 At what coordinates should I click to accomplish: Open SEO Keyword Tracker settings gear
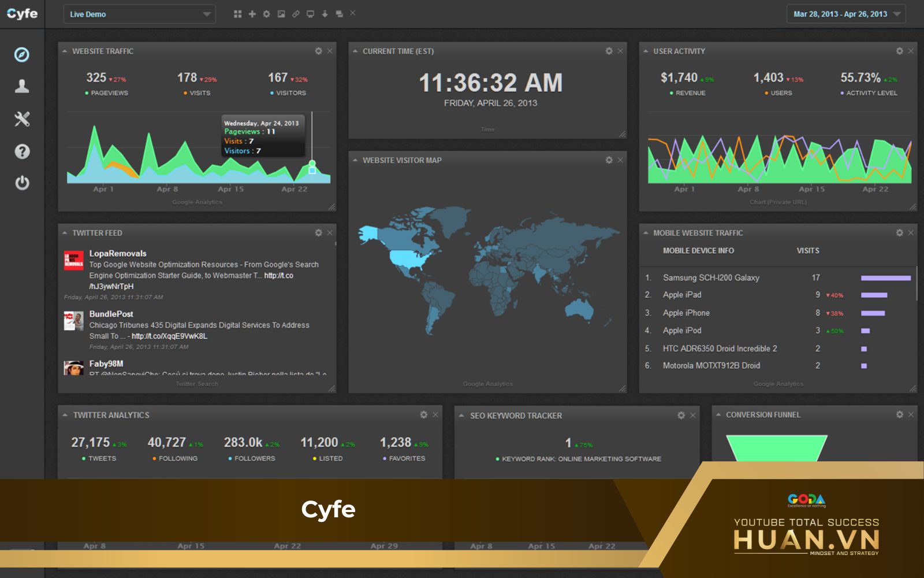[681, 415]
